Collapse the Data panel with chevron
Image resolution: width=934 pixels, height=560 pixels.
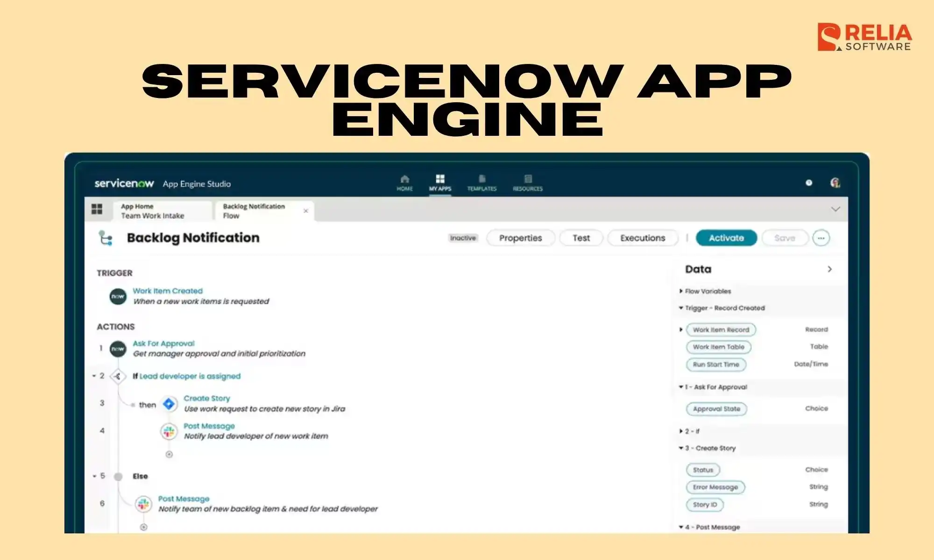tap(829, 269)
